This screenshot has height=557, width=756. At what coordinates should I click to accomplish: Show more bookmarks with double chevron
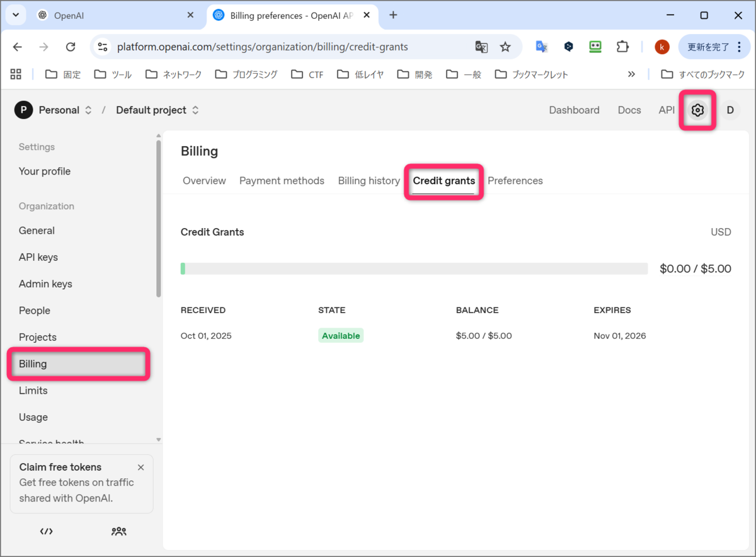[631, 74]
